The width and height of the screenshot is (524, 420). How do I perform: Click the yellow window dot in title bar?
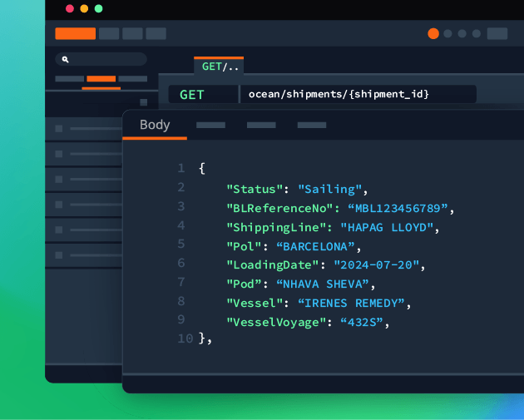click(x=84, y=8)
